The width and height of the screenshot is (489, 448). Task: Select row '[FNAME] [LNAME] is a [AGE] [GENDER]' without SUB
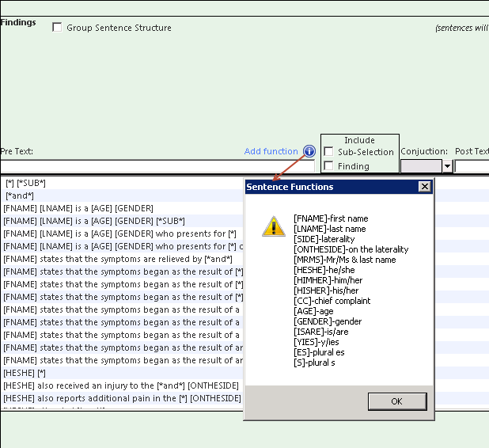122,208
